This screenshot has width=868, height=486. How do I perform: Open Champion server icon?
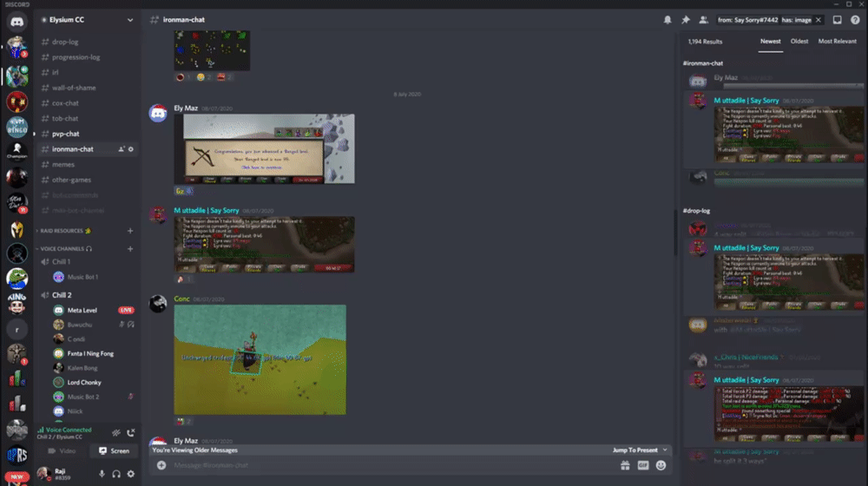pos(16,151)
